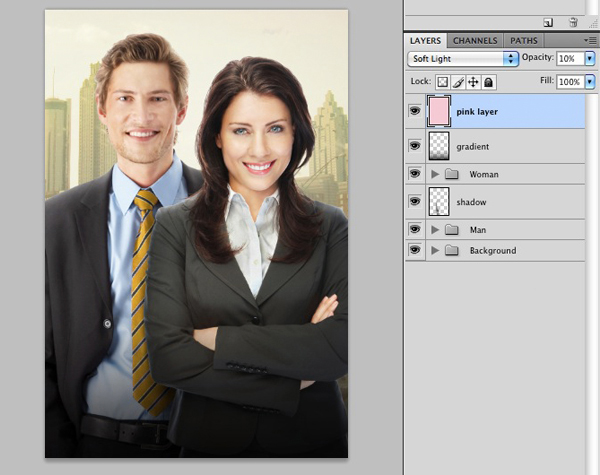Expand the Man layer group

tap(435, 230)
